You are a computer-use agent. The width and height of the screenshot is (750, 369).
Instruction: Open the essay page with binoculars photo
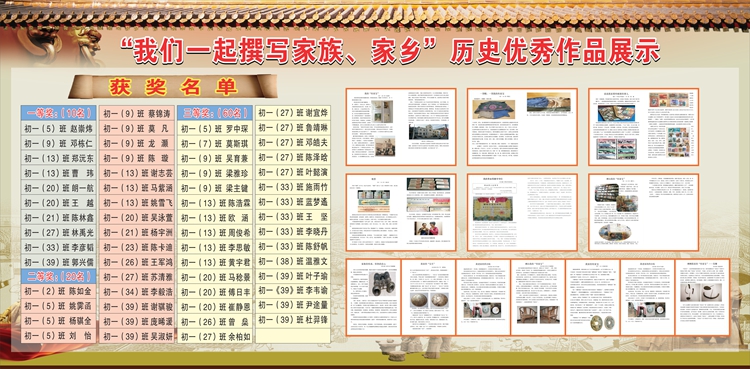[374, 297]
